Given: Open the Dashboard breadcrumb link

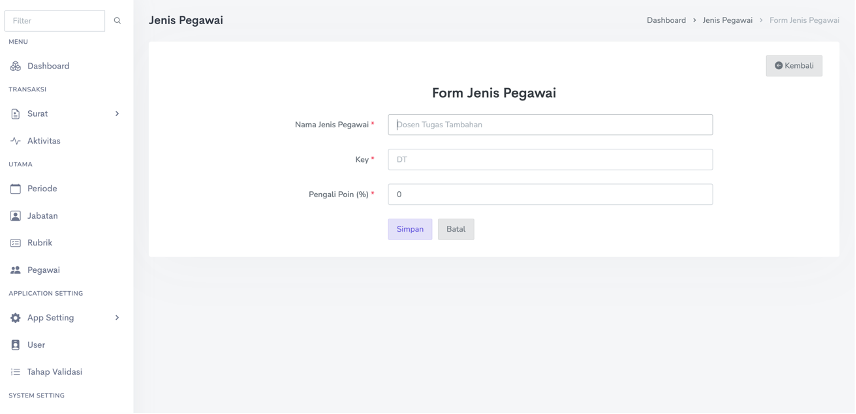Looking at the screenshot, I should (666, 21).
